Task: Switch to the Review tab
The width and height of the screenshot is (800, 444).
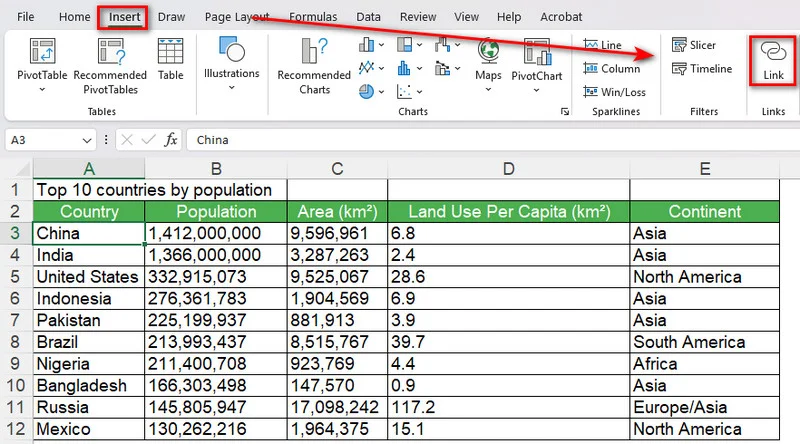Action: (x=418, y=17)
